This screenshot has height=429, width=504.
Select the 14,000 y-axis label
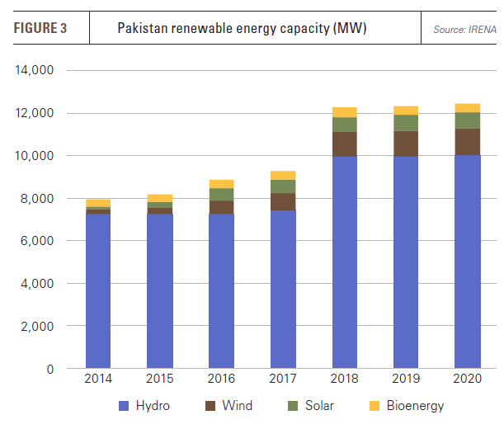pos(35,71)
